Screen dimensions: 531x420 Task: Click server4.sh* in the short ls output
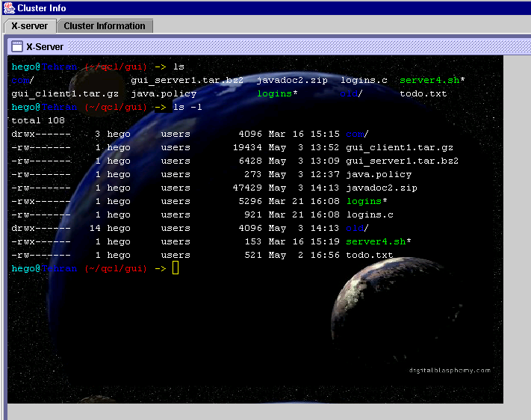(432, 81)
